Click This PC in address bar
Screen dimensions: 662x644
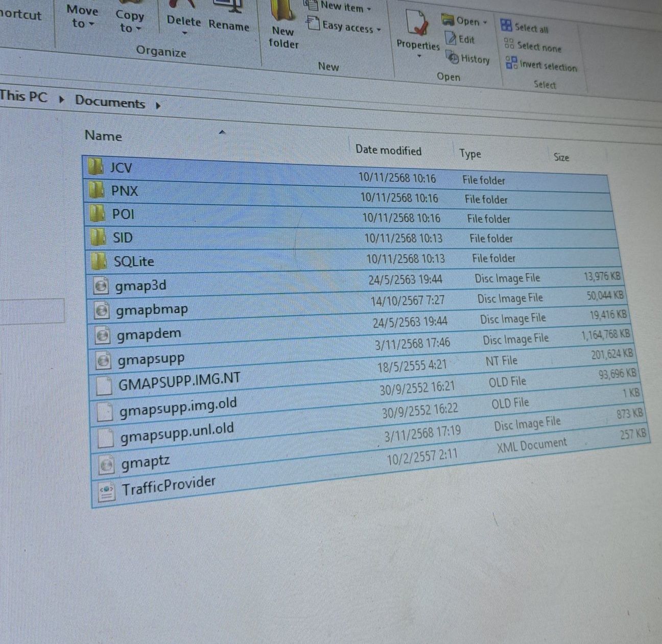[x=23, y=96]
